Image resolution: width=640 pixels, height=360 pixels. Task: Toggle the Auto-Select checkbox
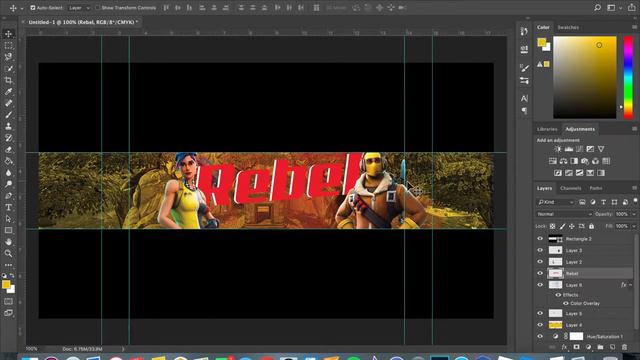click(x=33, y=8)
